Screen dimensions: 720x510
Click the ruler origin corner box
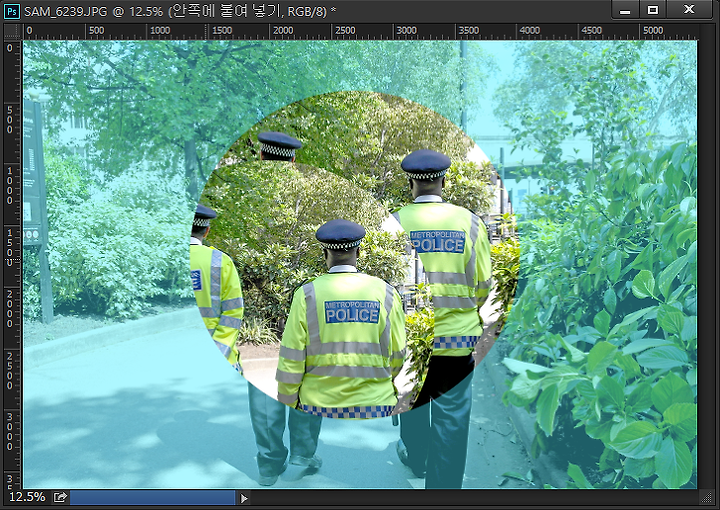pyautogui.click(x=13, y=32)
